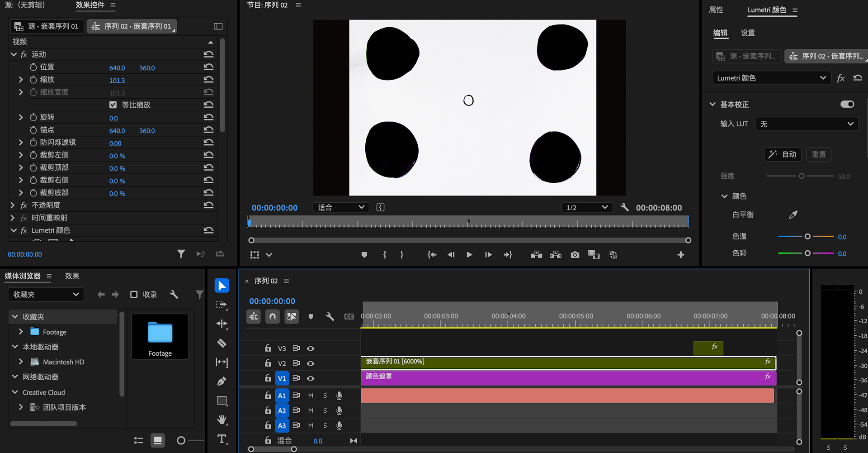This screenshot has height=453, width=868.
Task: Click Add Marker in program monitor
Action: click(x=364, y=255)
